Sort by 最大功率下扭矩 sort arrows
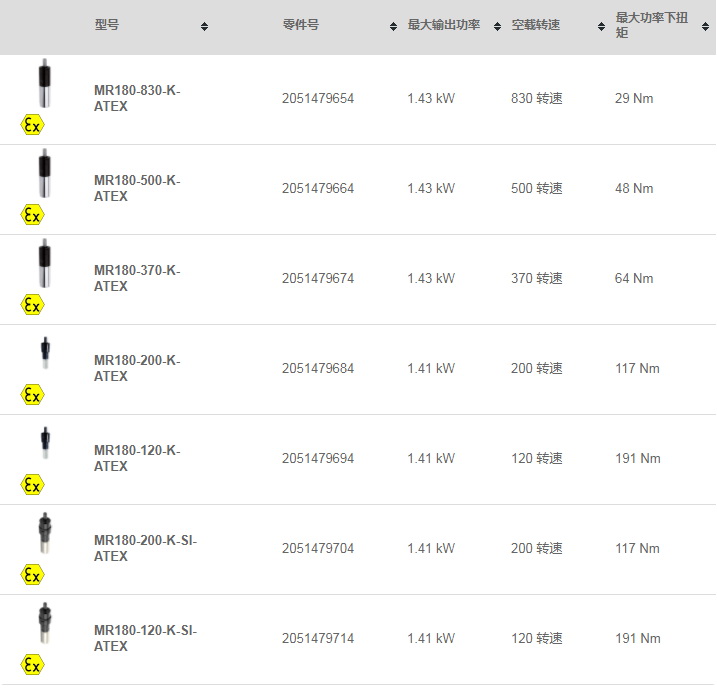This screenshot has width=717, height=690. (x=705, y=27)
